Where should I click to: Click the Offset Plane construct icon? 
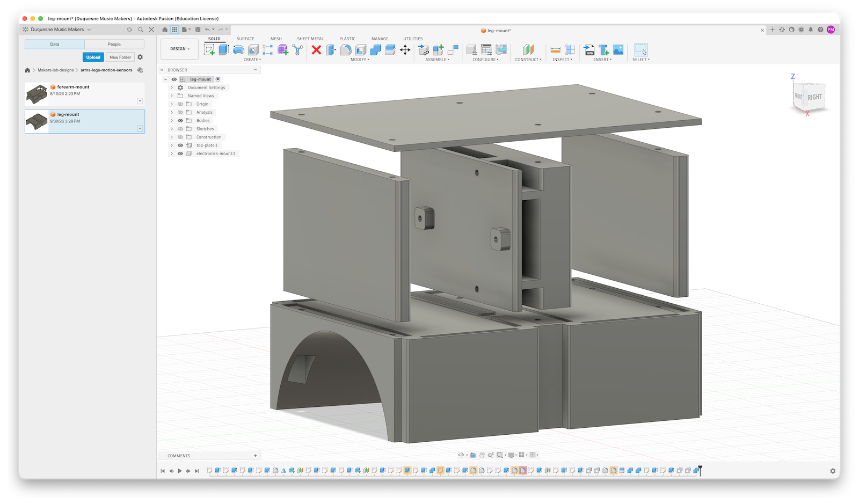(x=528, y=50)
